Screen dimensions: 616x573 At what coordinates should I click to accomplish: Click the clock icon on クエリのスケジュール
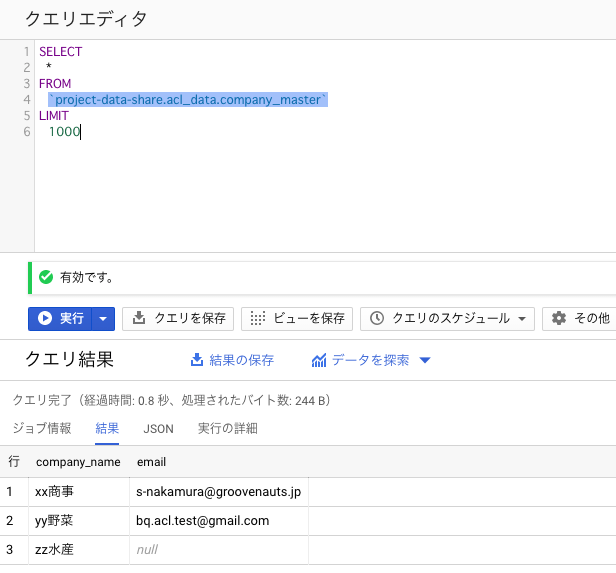377,318
